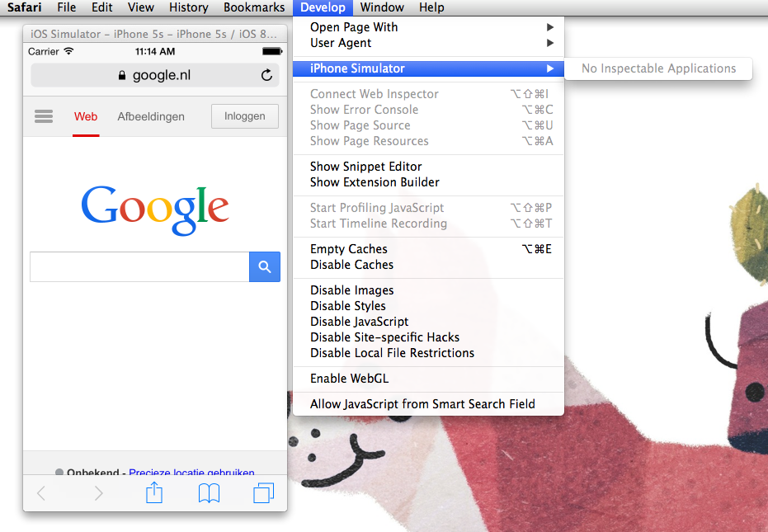Toggle Allow JavaScript from Smart Search Field
Viewport: 768px width, 532px height.
tap(429, 403)
